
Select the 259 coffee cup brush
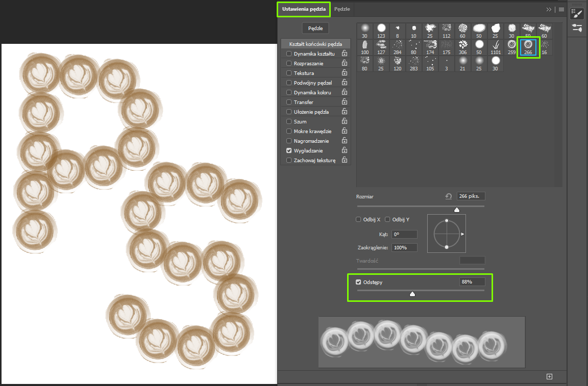click(511, 47)
